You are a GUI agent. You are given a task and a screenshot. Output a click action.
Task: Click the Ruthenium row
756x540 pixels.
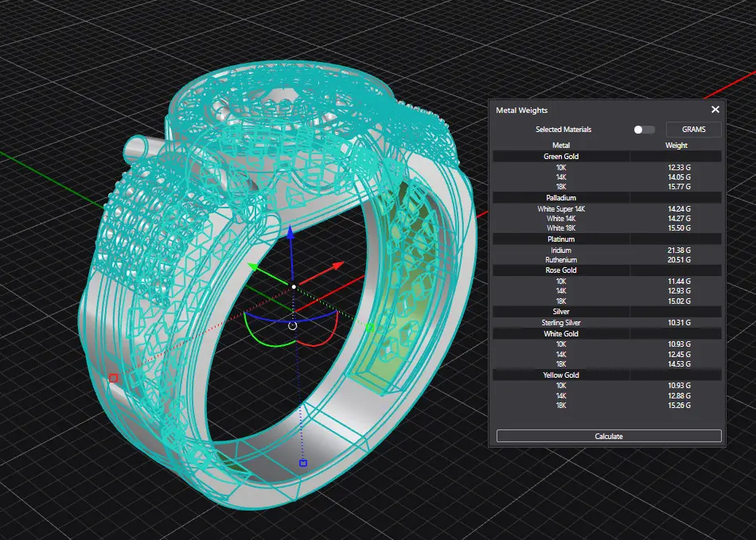(607, 259)
